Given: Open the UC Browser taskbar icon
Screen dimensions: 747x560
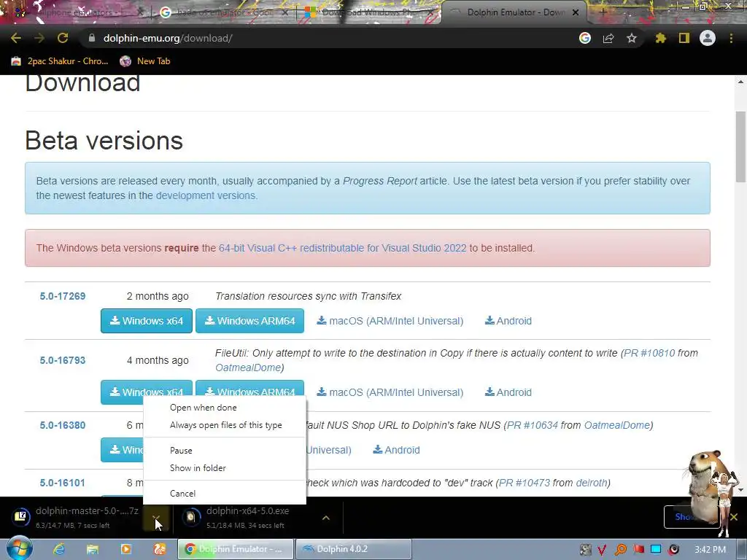Looking at the screenshot, I should [160, 549].
